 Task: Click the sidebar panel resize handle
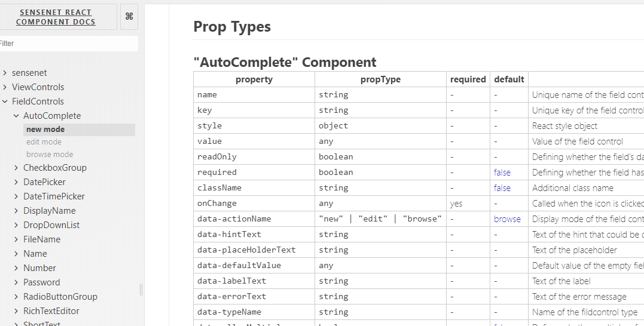(x=141, y=290)
